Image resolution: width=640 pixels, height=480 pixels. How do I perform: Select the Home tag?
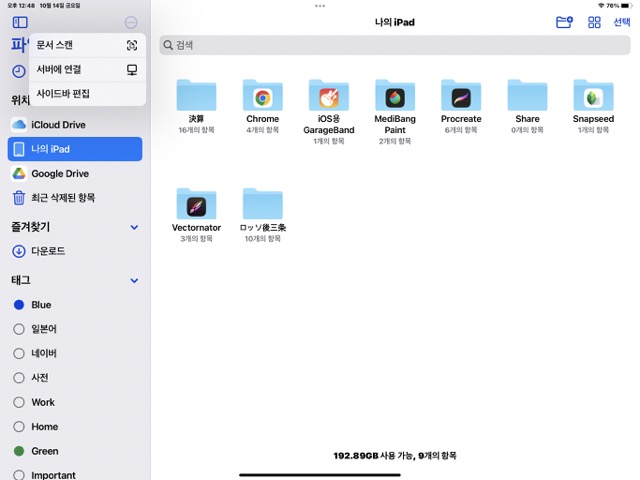coord(75,427)
